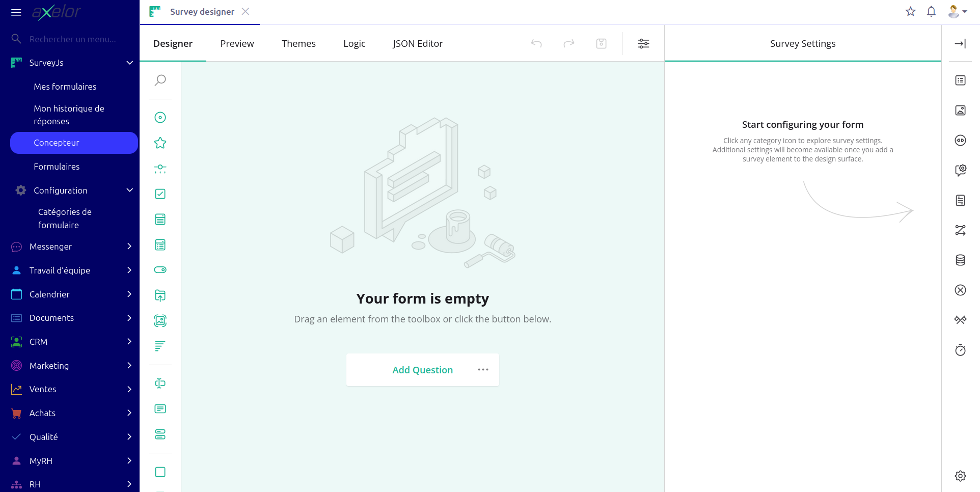980x492 pixels.
Task: Select the Yes/No boolean toolbox icon
Action: point(160,270)
